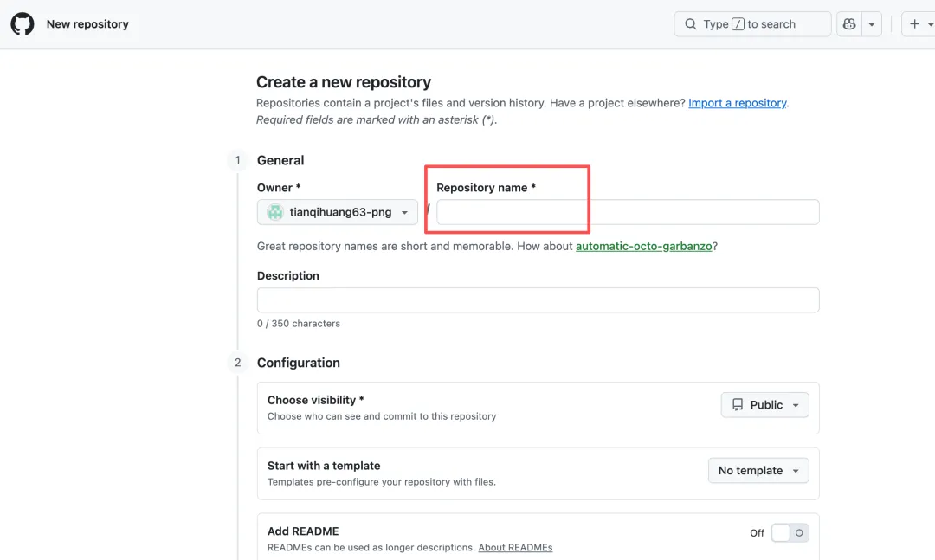Click the General section heading

pyautogui.click(x=280, y=160)
